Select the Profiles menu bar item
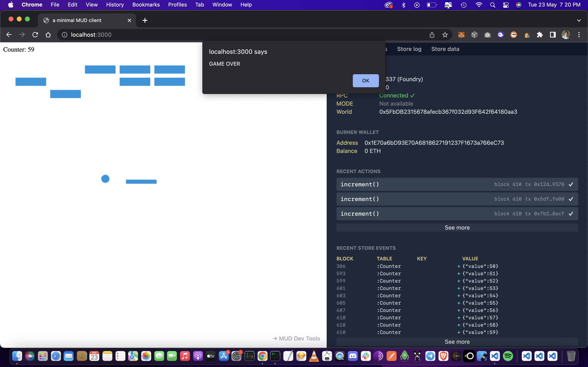 pyautogui.click(x=177, y=5)
